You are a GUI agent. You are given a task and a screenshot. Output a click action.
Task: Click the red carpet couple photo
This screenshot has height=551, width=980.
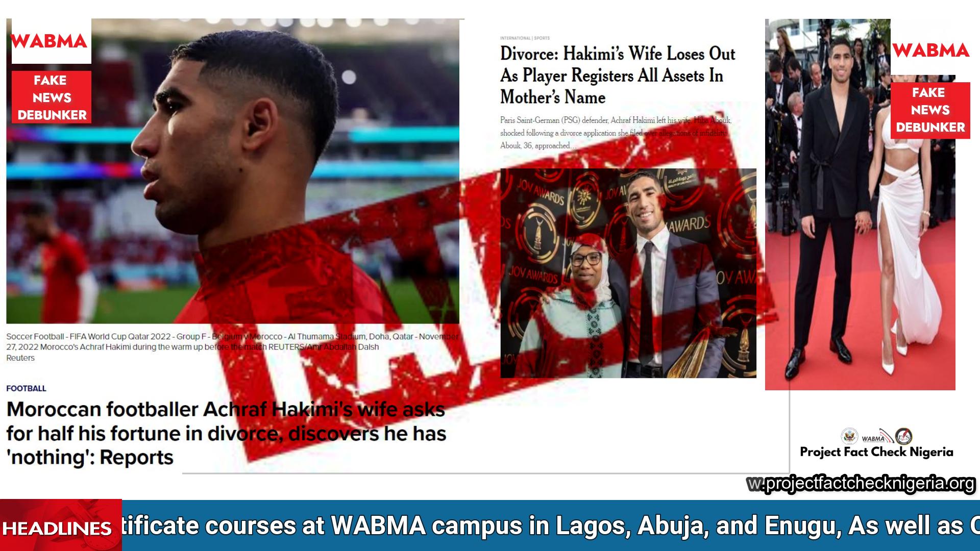coord(860,205)
